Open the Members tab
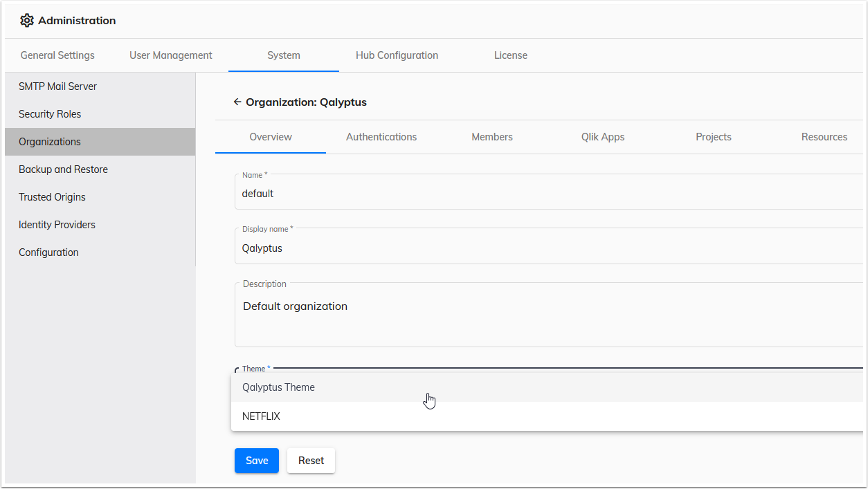 (x=491, y=136)
